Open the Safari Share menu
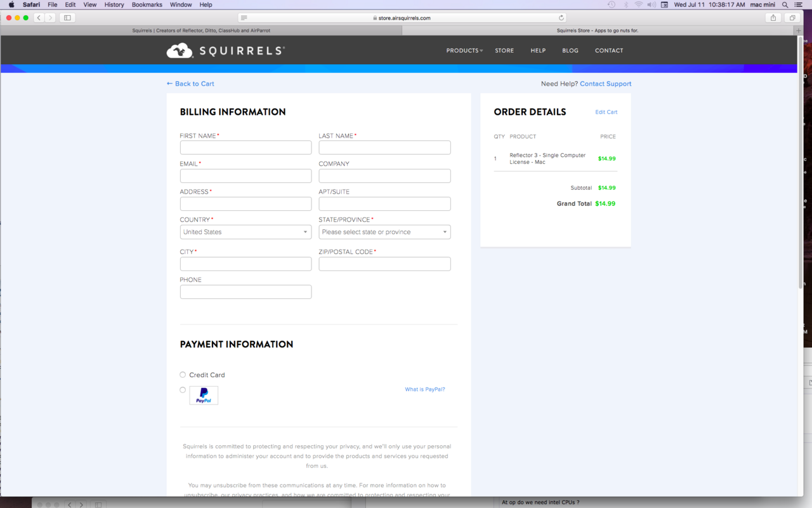Screen dimensions: 812x508 (773, 18)
